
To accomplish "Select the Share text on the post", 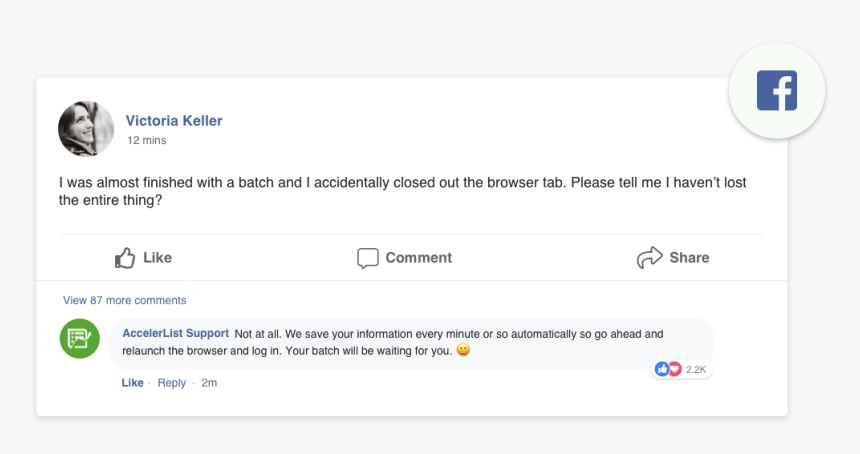I will tap(689, 258).
